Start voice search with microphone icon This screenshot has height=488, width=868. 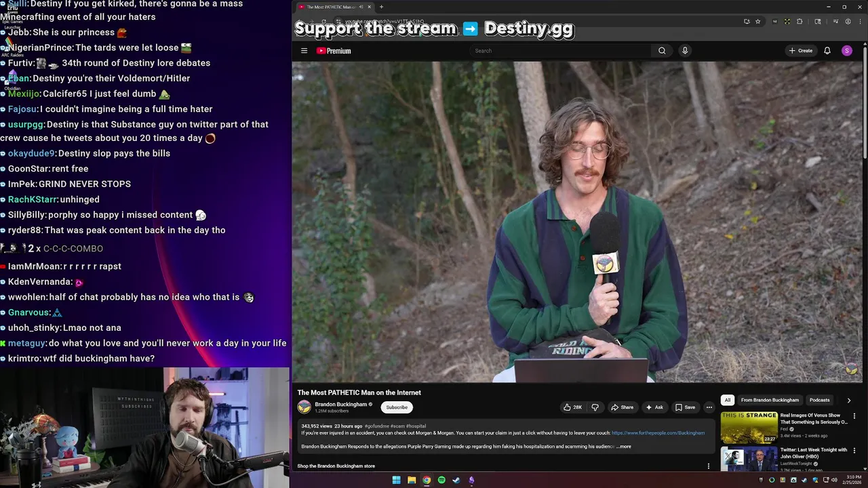coord(685,51)
